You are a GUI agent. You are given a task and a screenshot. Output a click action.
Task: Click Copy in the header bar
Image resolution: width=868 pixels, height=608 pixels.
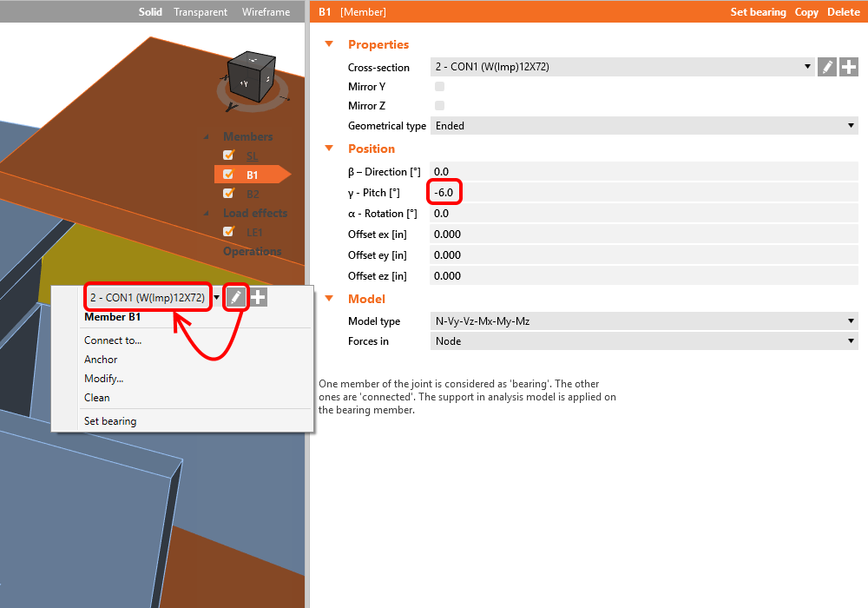click(x=806, y=11)
